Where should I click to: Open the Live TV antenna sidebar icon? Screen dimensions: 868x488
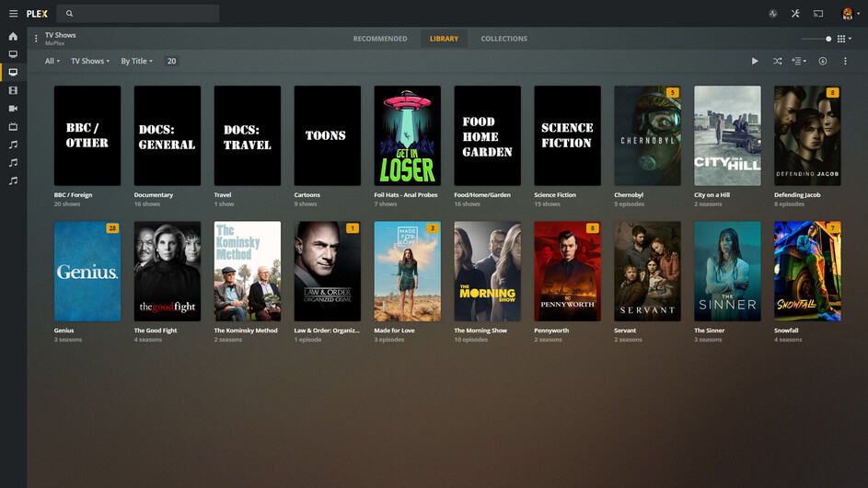(x=13, y=127)
